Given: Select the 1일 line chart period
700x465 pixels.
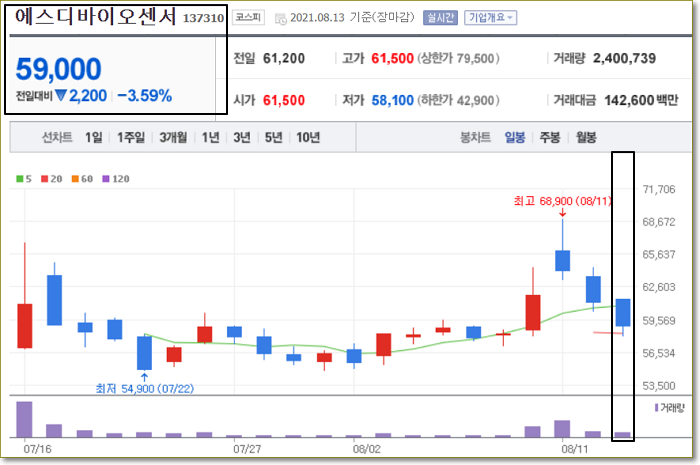Looking at the screenshot, I should [x=94, y=137].
